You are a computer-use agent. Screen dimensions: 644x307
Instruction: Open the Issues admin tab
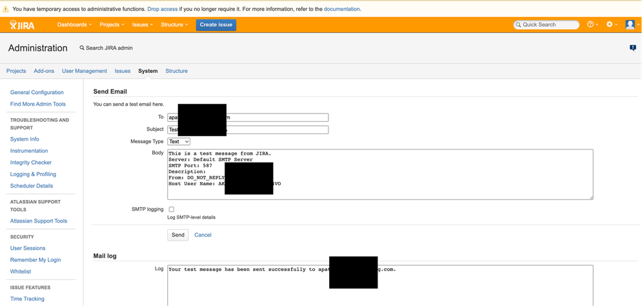[x=123, y=71]
